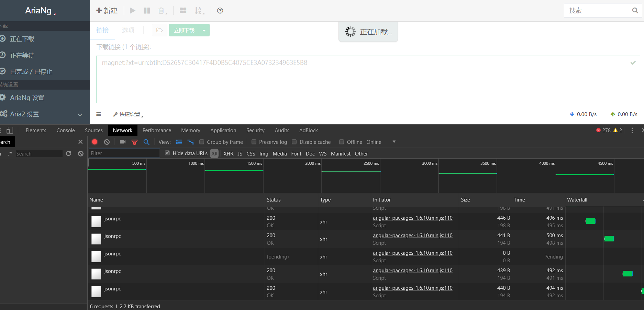Click the open file folder icon
Viewport: 644px width, 310px height.
(159, 30)
